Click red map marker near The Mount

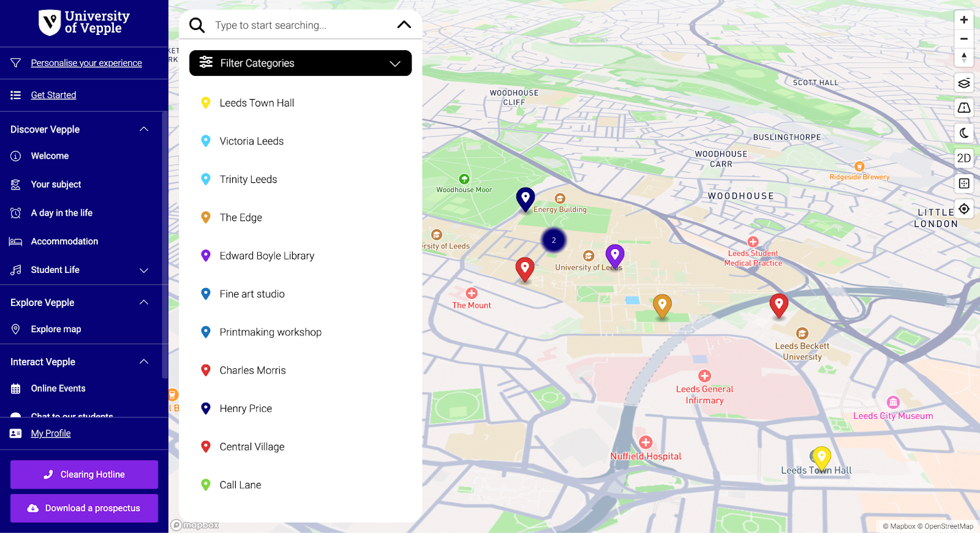525,269
